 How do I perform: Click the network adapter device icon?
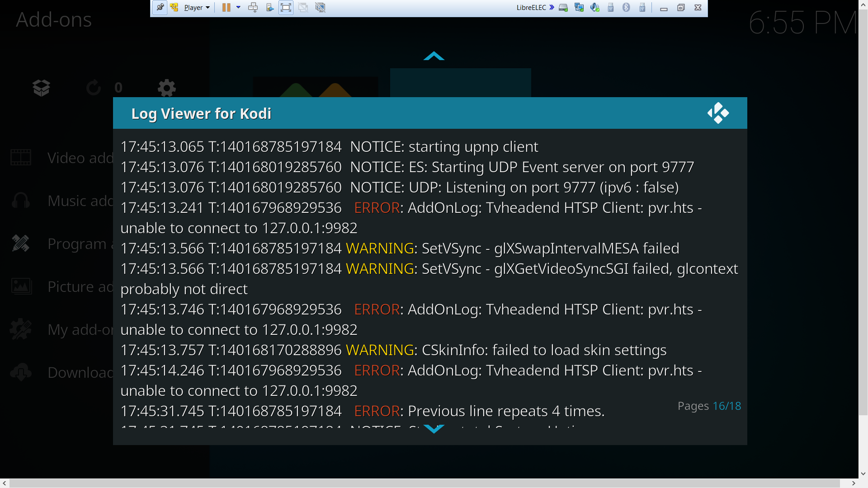[579, 7]
